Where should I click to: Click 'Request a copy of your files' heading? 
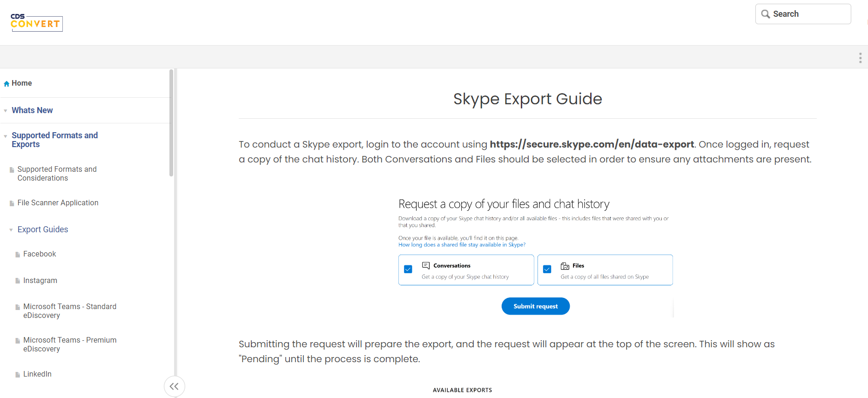pyautogui.click(x=504, y=204)
